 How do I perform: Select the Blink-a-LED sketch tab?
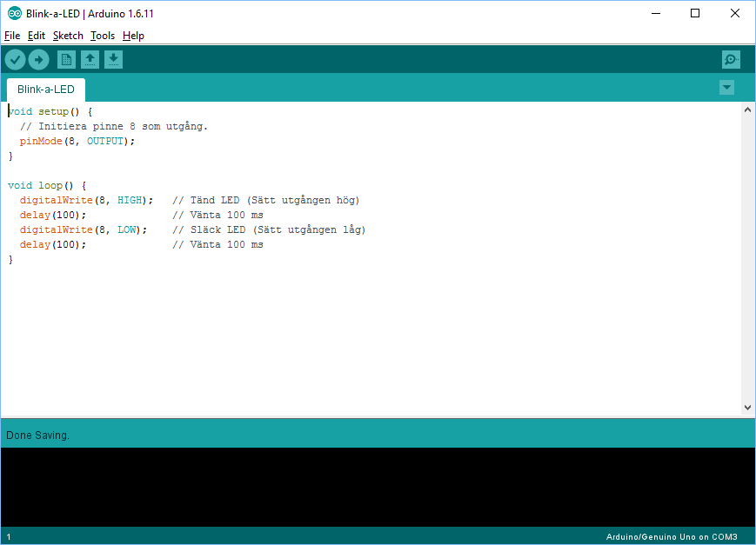46,90
